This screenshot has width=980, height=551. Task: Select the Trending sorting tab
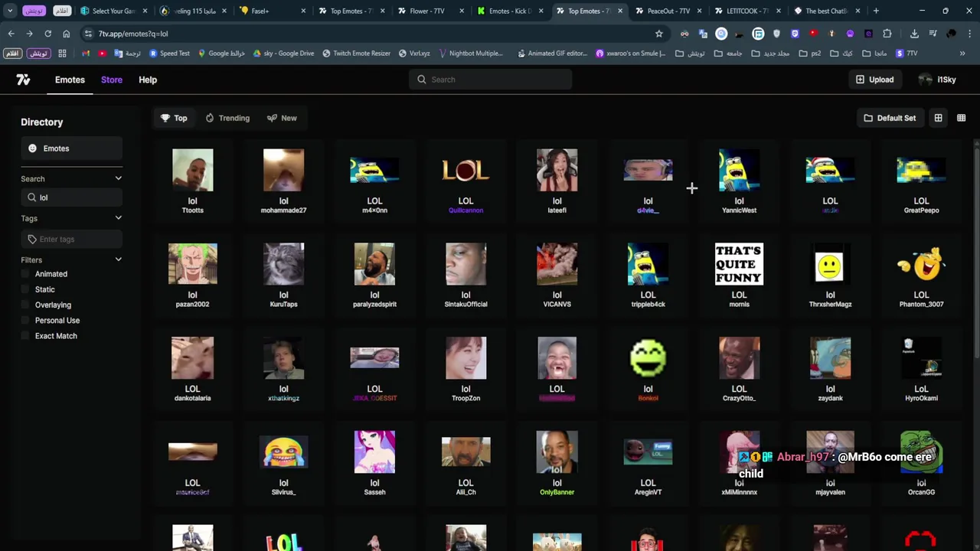[x=227, y=118]
